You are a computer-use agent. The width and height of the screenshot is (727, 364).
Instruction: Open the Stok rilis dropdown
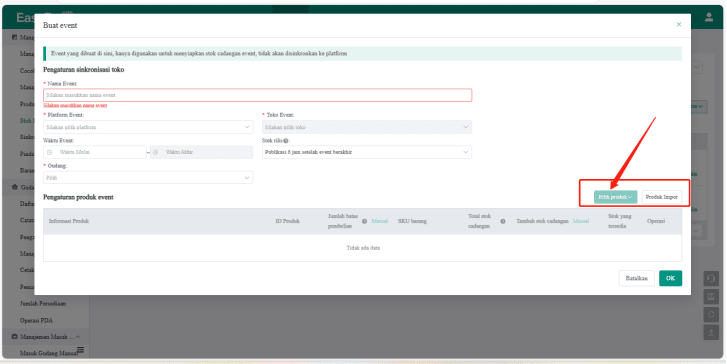pyautogui.click(x=367, y=152)
